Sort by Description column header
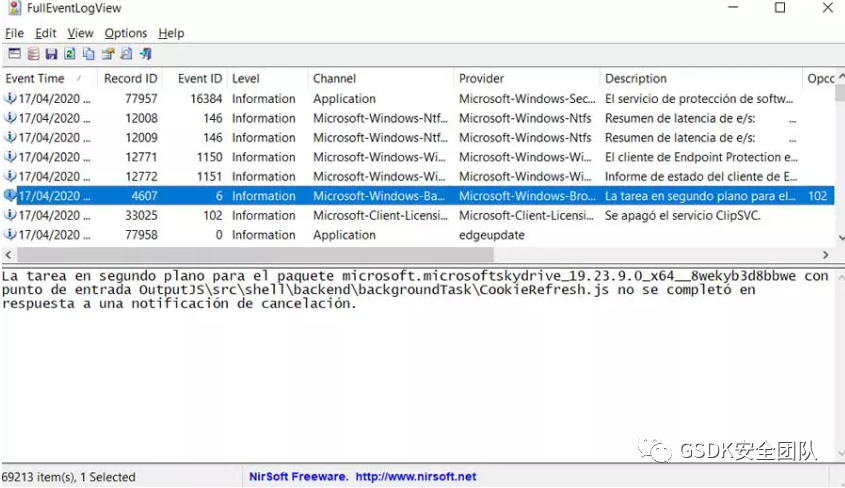The image size is (845, 488). coord(701,78)
